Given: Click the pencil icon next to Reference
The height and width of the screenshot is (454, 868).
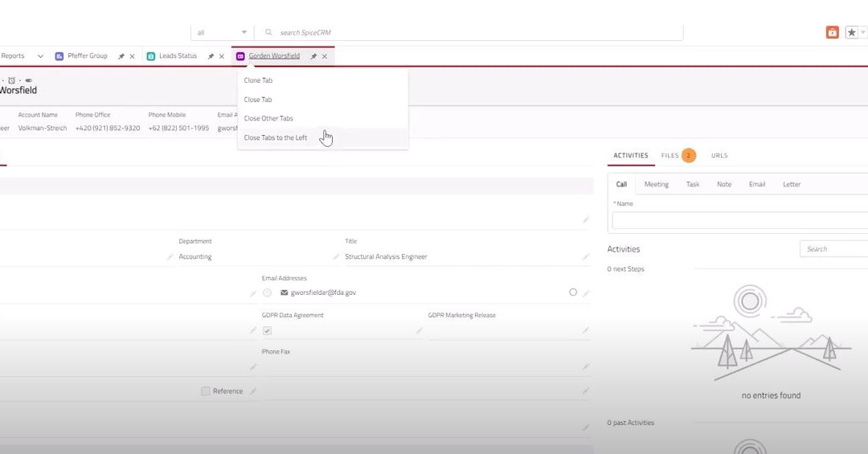Looking at the screenshot, I should click(x=253, y=391).
